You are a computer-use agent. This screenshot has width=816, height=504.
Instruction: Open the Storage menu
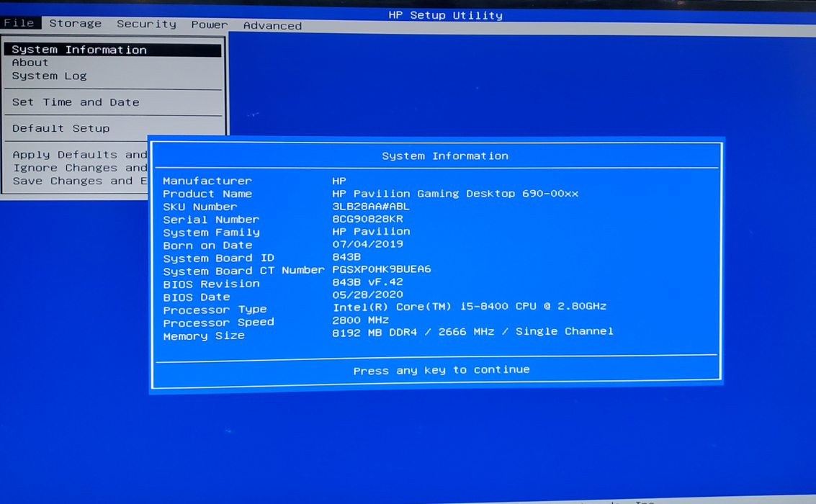pyautogui.click(x=75, y=24)
